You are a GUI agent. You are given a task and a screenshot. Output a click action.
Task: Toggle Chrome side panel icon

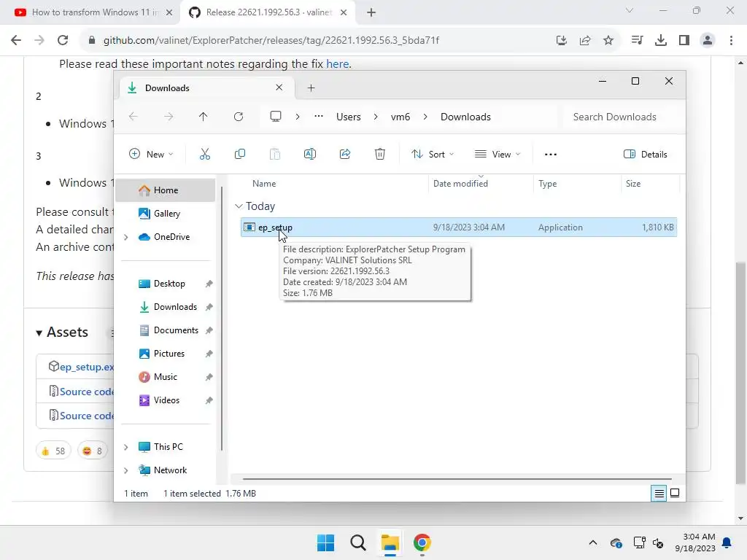(x=684, y=40)
